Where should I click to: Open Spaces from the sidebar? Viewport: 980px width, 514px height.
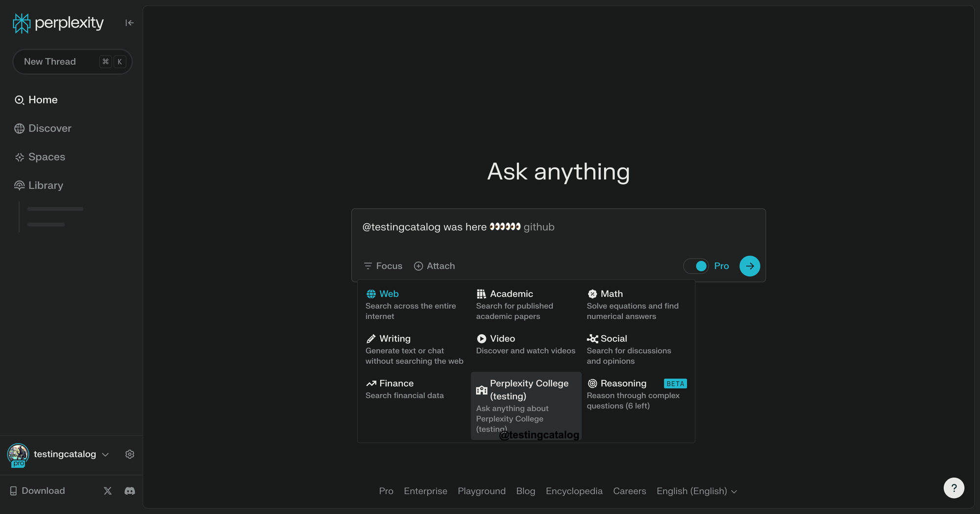pos(40,157)
